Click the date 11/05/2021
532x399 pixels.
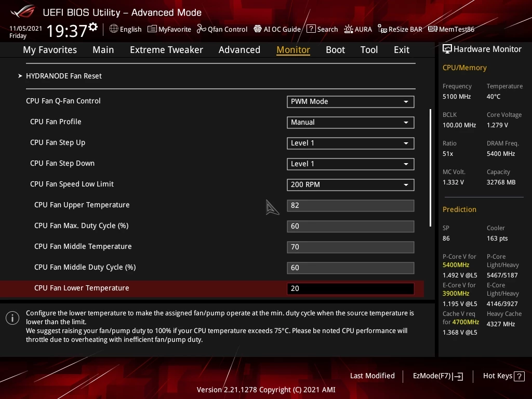(25, 29)
